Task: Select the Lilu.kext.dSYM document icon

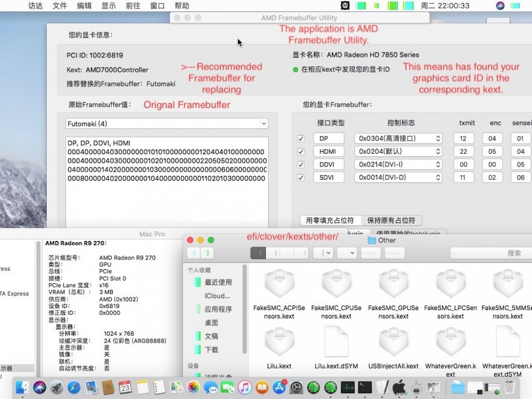Action: click(336, 342)
